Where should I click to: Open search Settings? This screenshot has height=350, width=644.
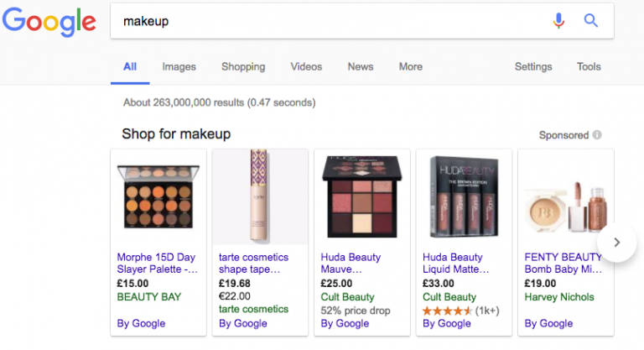pos(533,67)
